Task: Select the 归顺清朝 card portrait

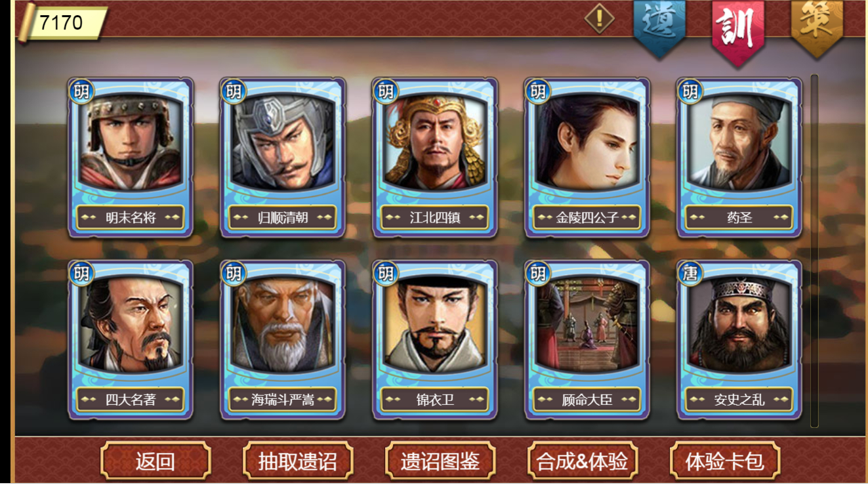Action: (x=283, y=158)
